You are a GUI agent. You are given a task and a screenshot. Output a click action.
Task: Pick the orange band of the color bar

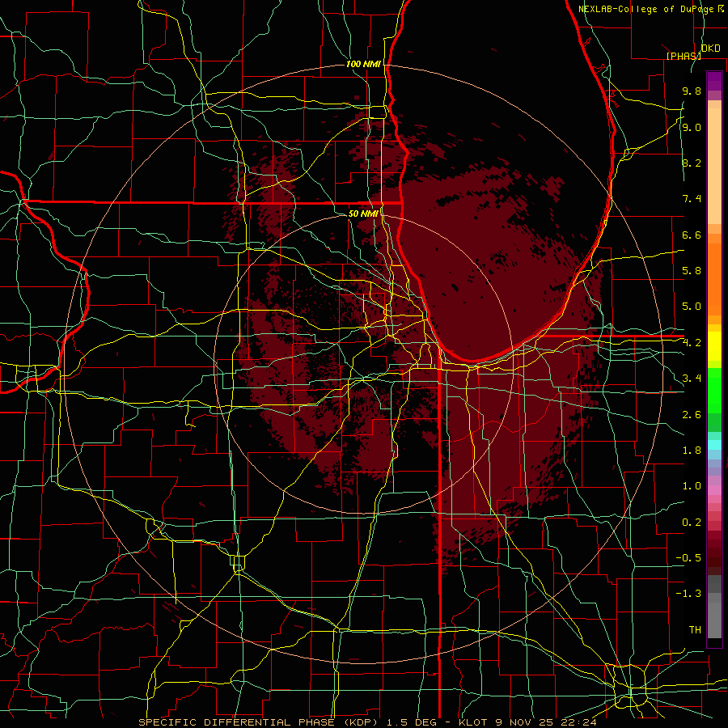[714, 279]
